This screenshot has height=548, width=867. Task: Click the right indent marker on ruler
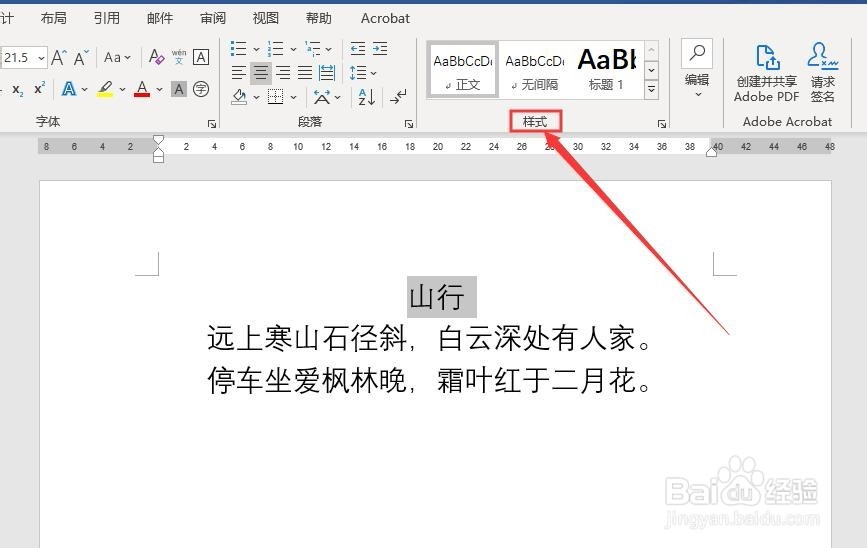pos(712,152)
